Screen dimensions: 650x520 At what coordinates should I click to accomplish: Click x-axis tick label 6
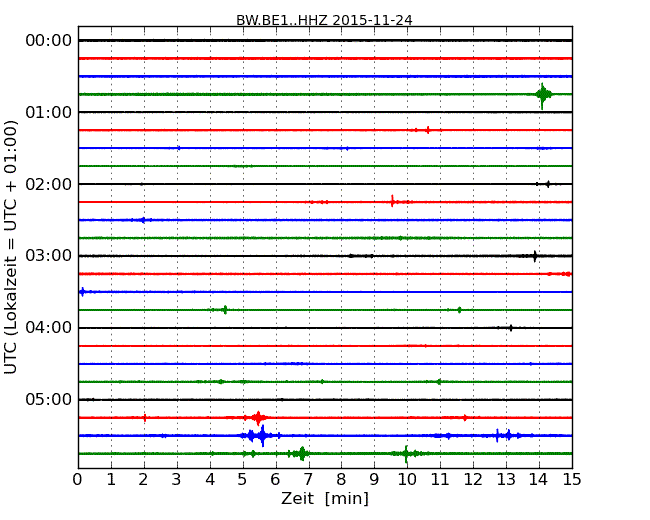276,480
